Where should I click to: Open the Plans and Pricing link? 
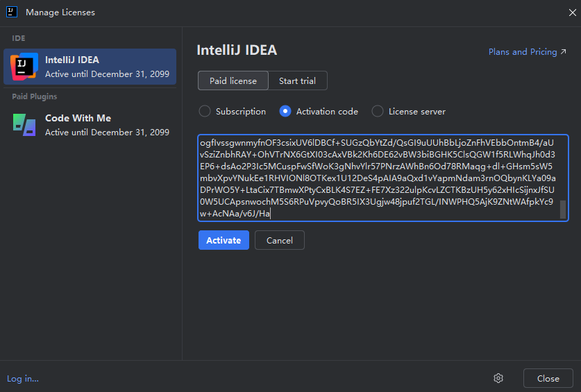pos(522,52)
